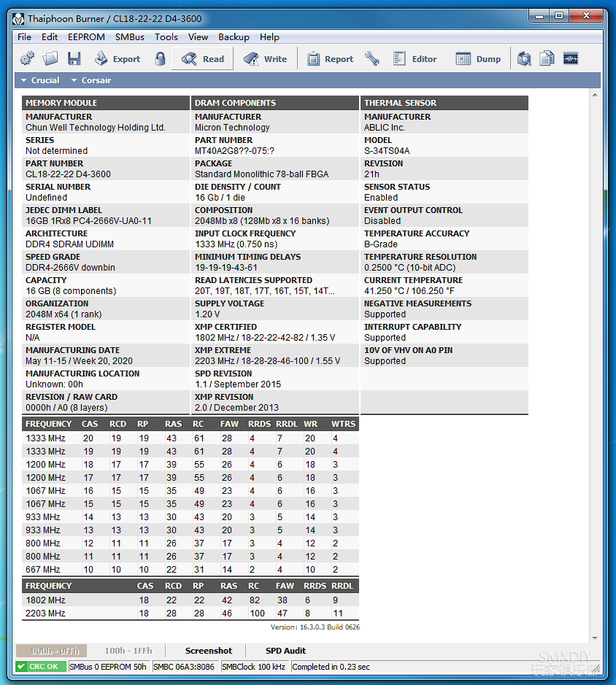Click the memory module chip icon
Screen dimensions: 616x685
571,58
